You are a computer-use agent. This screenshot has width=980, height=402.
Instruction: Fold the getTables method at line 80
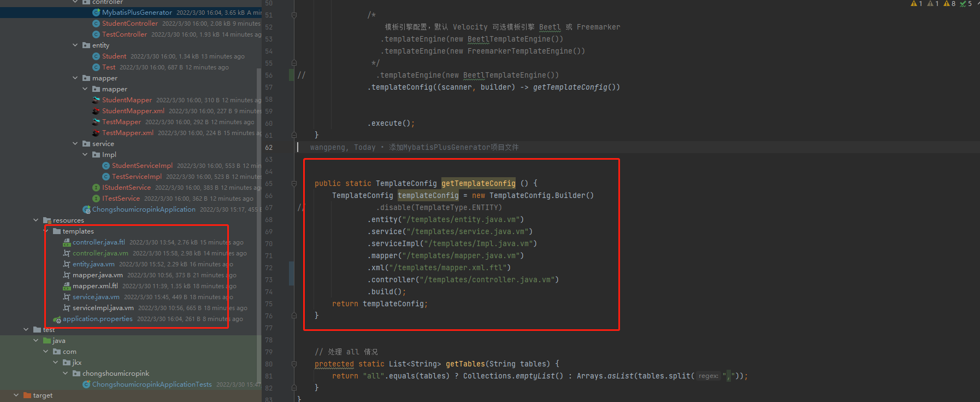point(294,364)
